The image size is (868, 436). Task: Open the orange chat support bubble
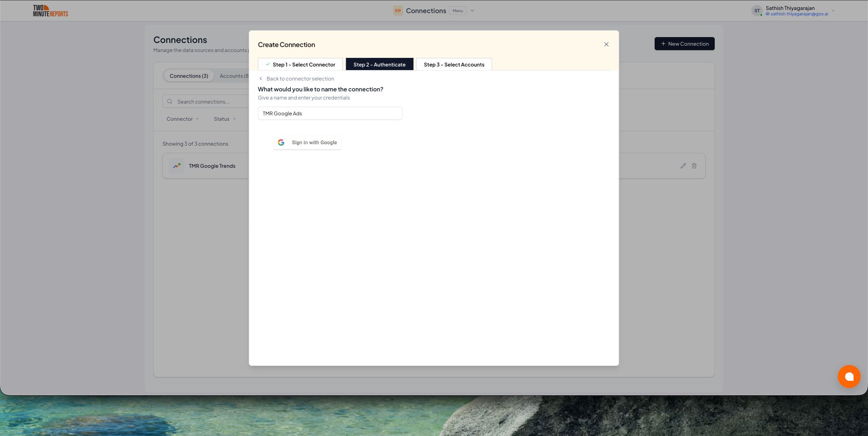(x=849, y=376)
